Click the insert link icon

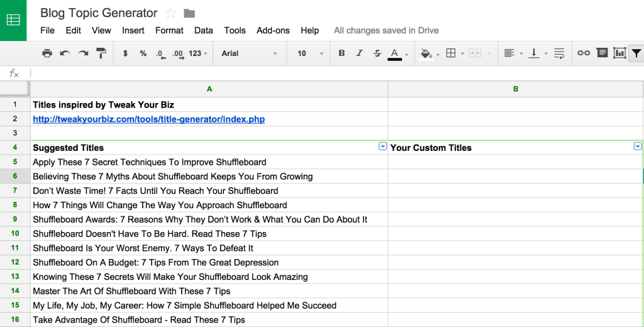pos(584,53)
